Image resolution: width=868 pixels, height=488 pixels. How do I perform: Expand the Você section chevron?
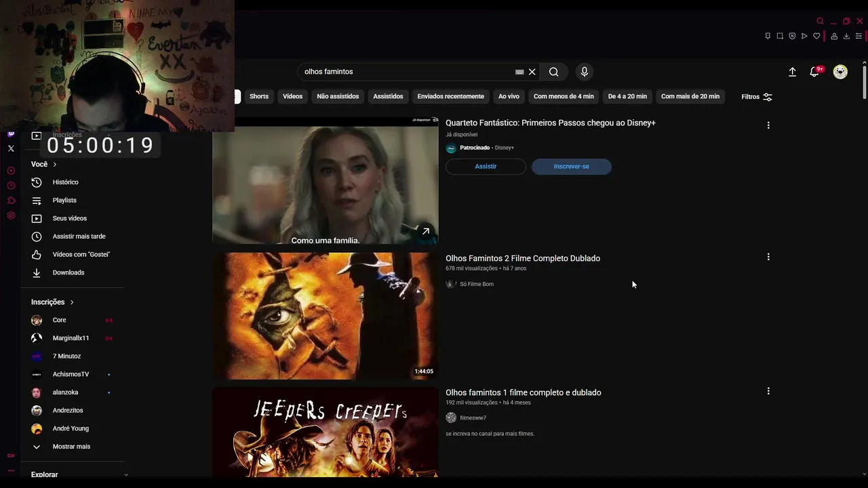pyautogui.click(x=55, y=165)
